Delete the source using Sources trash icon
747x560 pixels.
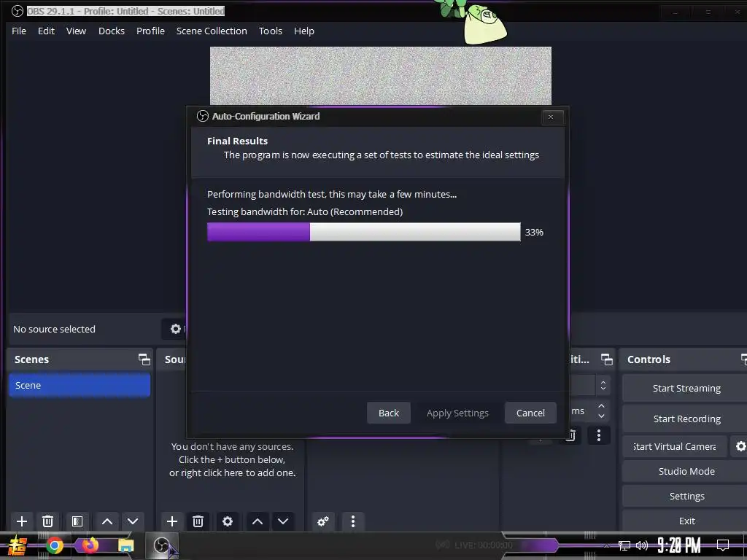pyautogui.click(x=198, y=521)
